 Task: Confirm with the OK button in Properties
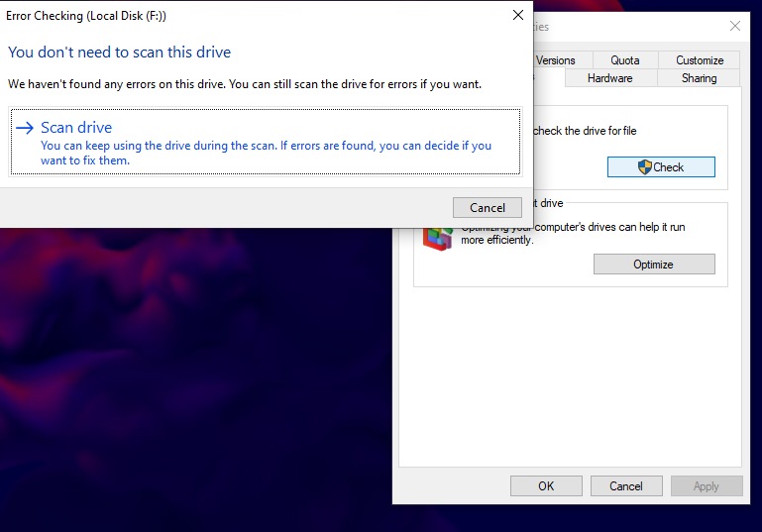point(546,486)
